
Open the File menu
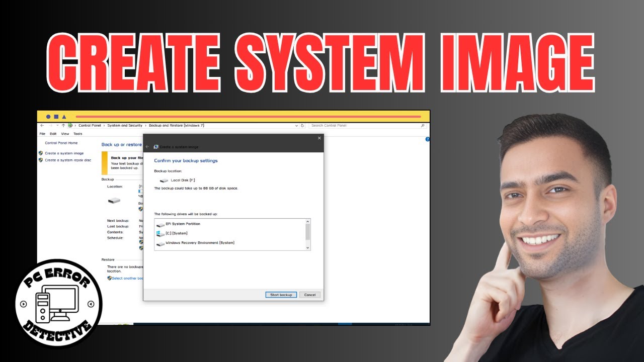42,134
